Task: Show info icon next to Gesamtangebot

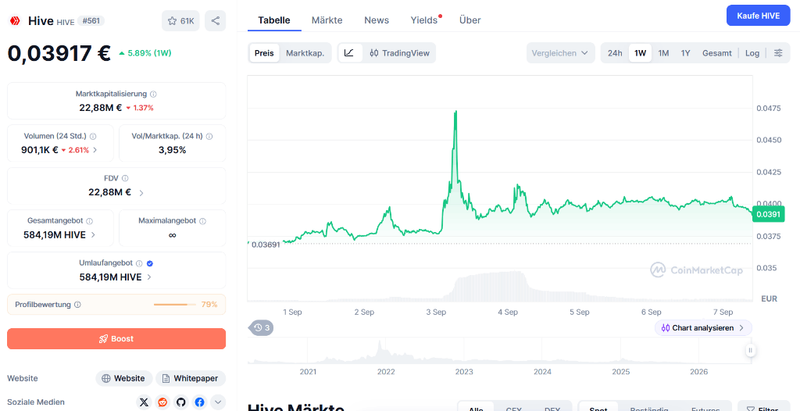Action: (89, 221)
